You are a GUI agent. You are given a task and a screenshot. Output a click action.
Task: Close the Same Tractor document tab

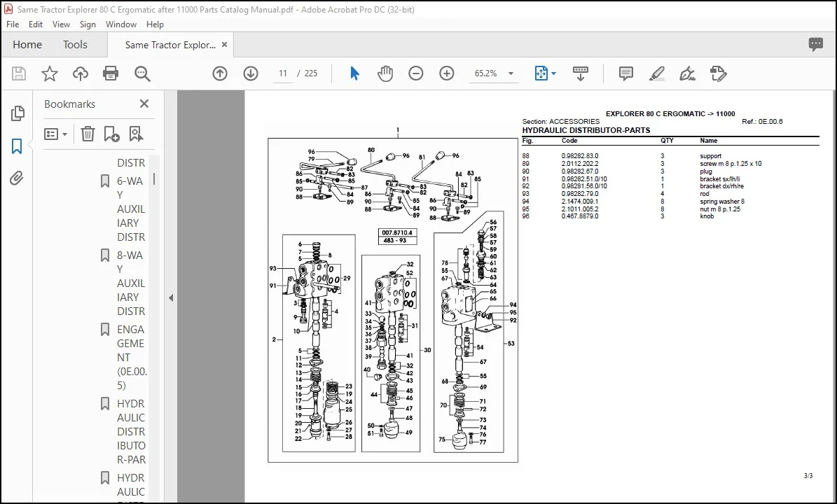click(x=224, y=45)
